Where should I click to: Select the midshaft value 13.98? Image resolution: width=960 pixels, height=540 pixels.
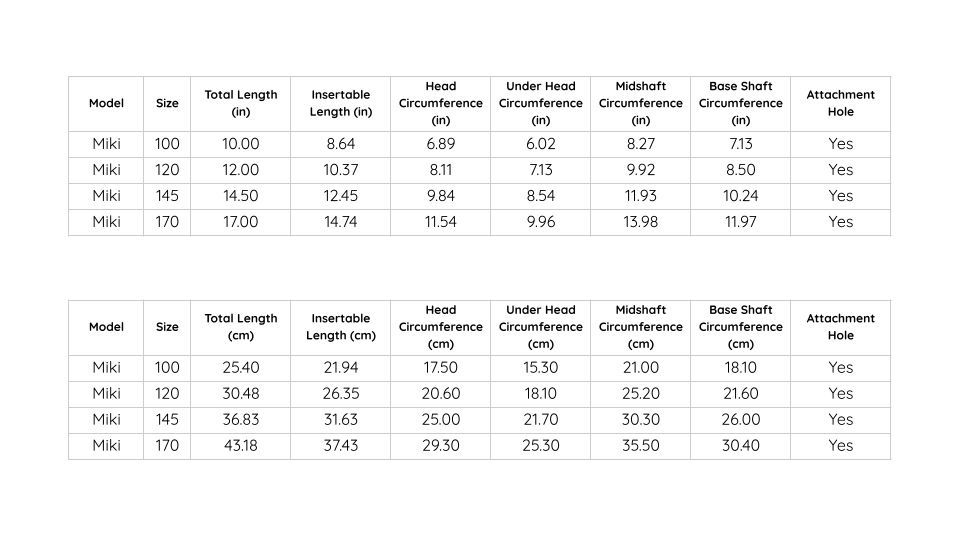click(641, 222)
